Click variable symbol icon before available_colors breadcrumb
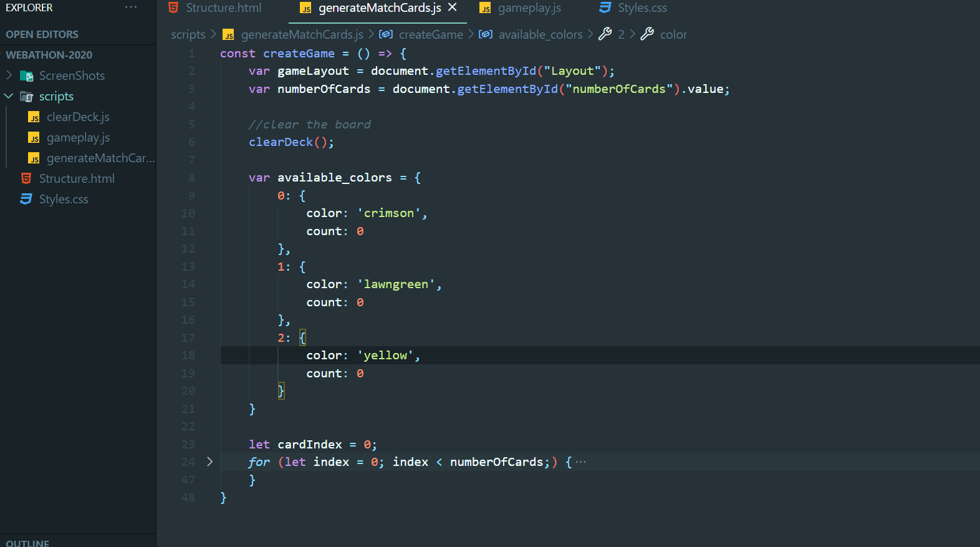This screenshot has width=980, height=547. tap(486, 34)
